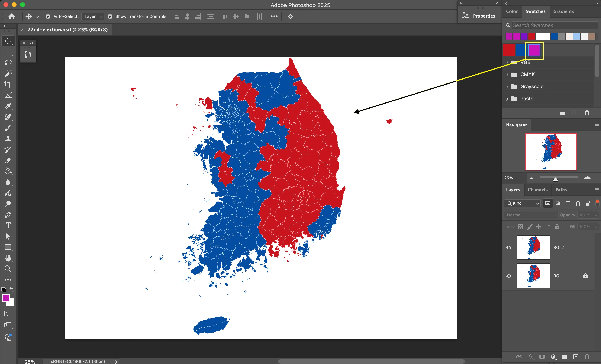Expand the CMYK swatch folder
Screen dimensions: 601x364
[x=507, y=74]
